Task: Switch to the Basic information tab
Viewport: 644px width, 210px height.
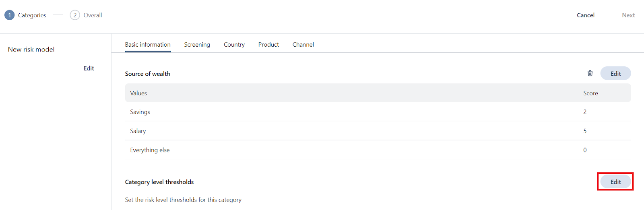Action: [x=148, y=45]
